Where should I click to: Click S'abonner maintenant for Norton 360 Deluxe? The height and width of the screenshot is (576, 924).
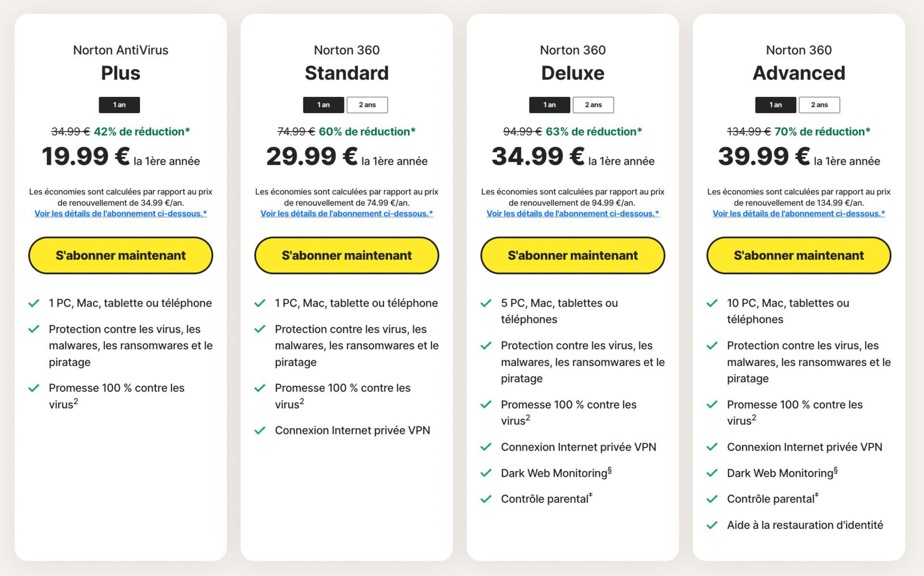[573, 255]
